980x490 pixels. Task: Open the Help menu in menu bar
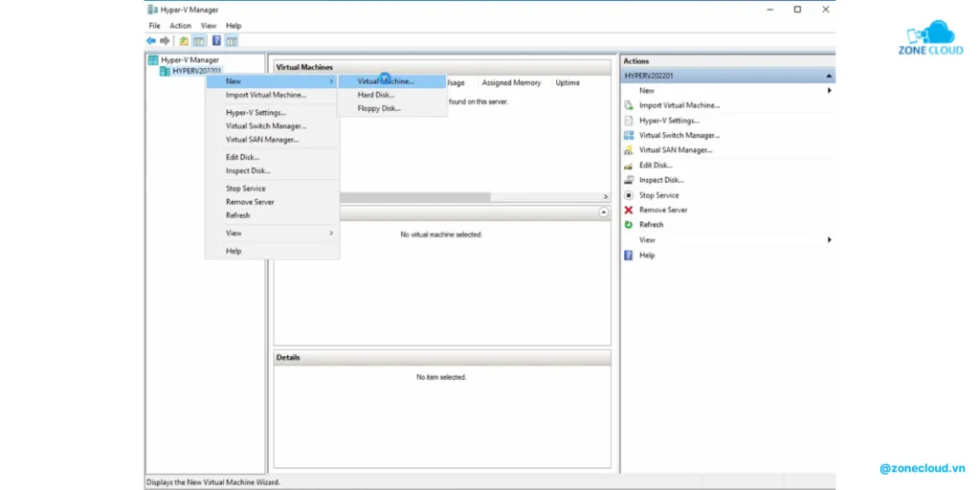click(x=234, y=26)
